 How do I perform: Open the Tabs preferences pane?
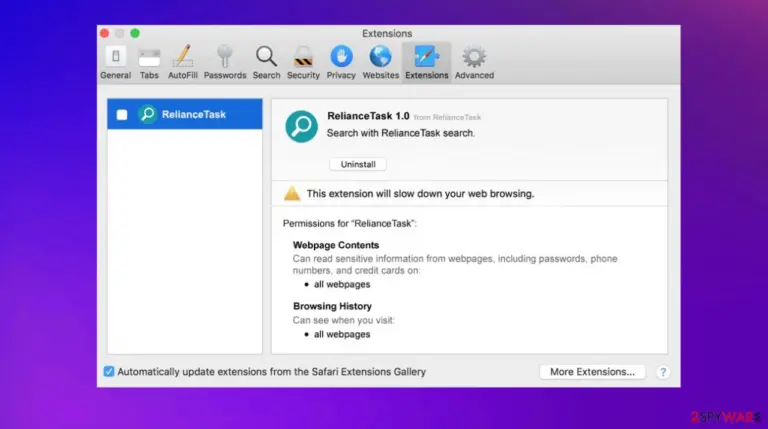[149, 62]
